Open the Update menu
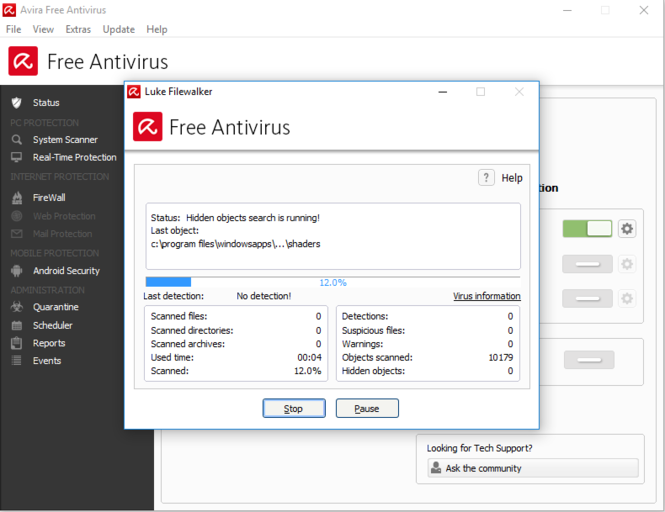665x512 pixels. 119,29
